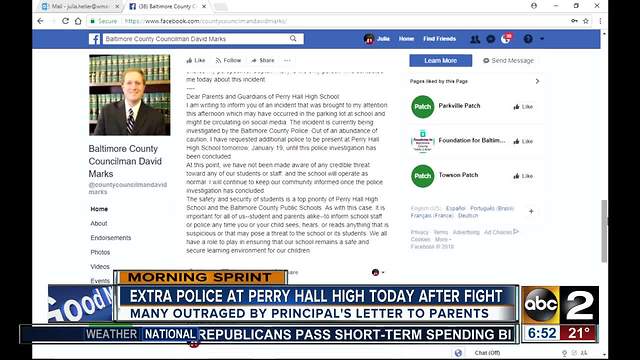Open Chrome three-dot menu
Screen dimensions: 640x360
(x=600, y=21)
